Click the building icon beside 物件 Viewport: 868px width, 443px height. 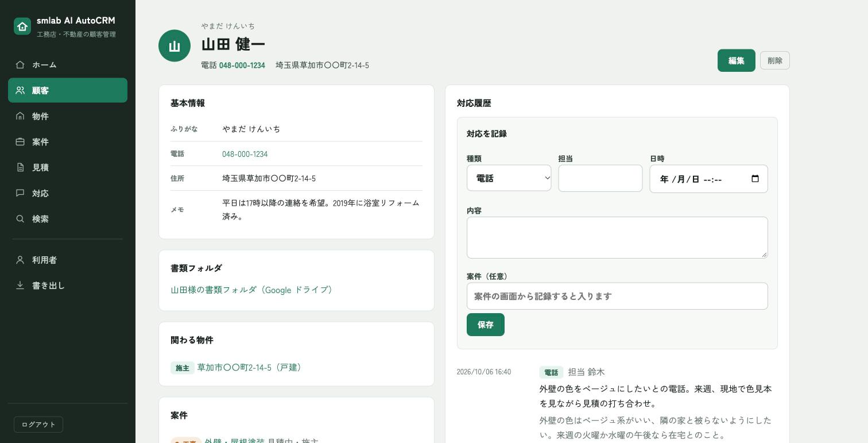pos(20,116)
